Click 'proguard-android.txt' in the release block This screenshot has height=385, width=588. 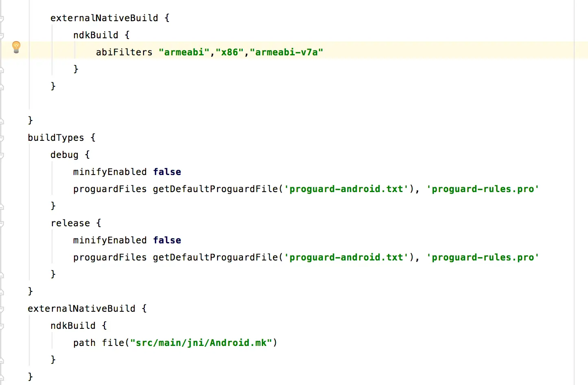pos(346,257)
